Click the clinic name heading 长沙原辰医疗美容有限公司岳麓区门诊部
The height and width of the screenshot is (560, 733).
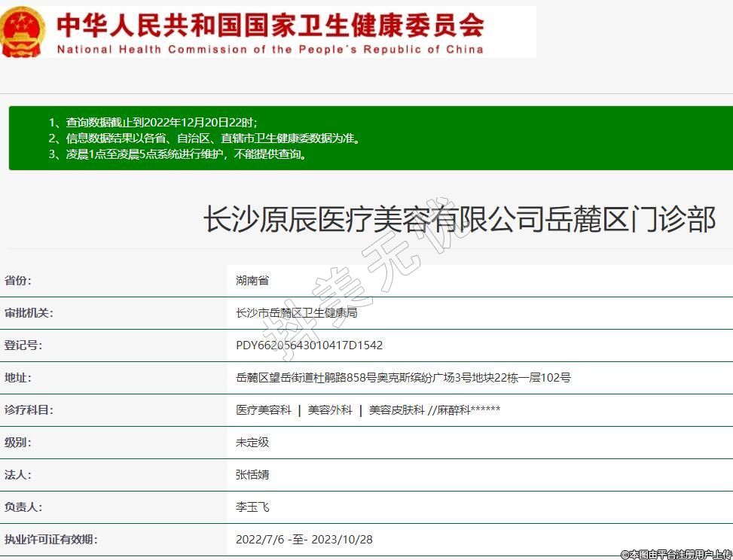click(x=459, y=220)
